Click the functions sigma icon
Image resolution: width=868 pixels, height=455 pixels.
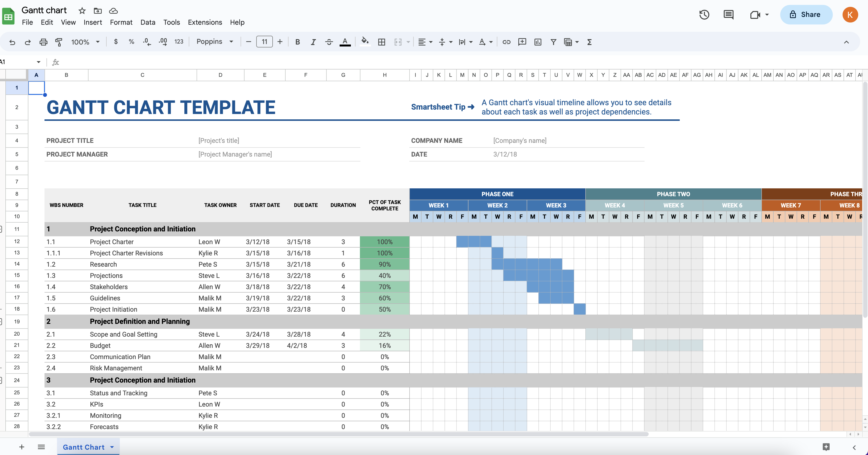pos(589,42)
